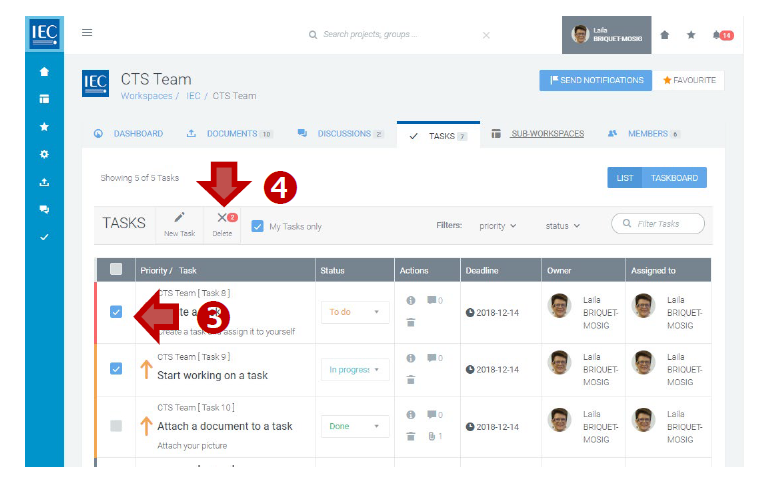769x480 pixels.
Task: Open the notifications bell icon
Action: pyautogui.click(x=717, y=35)
